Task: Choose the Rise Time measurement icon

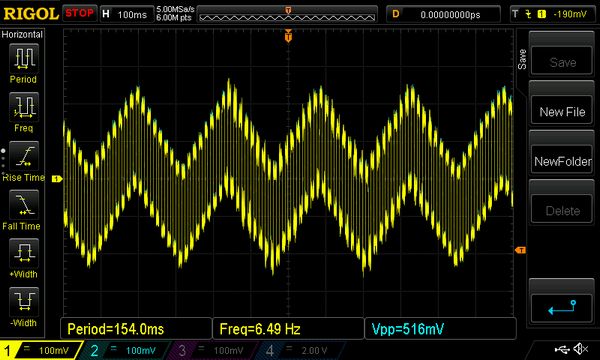Action: coord(24,156)
